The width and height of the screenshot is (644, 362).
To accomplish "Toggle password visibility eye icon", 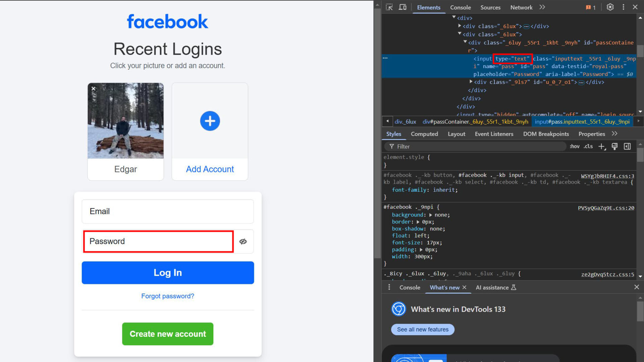I will (x=243, y=241).
